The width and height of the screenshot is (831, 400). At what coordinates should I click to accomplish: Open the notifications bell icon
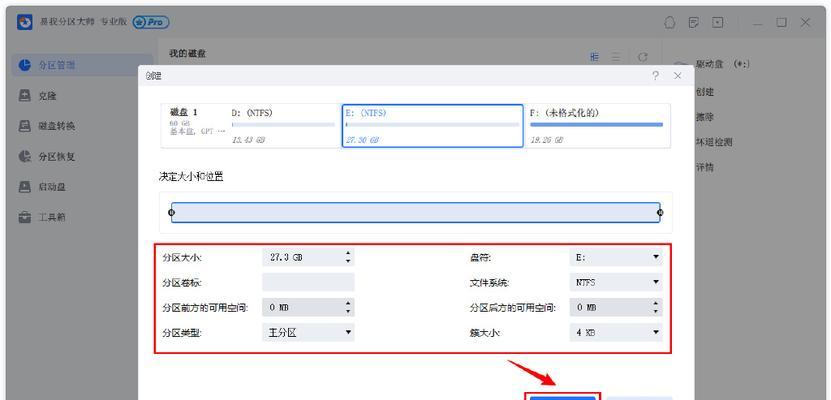pyautogui.click(x=670, y=23)
